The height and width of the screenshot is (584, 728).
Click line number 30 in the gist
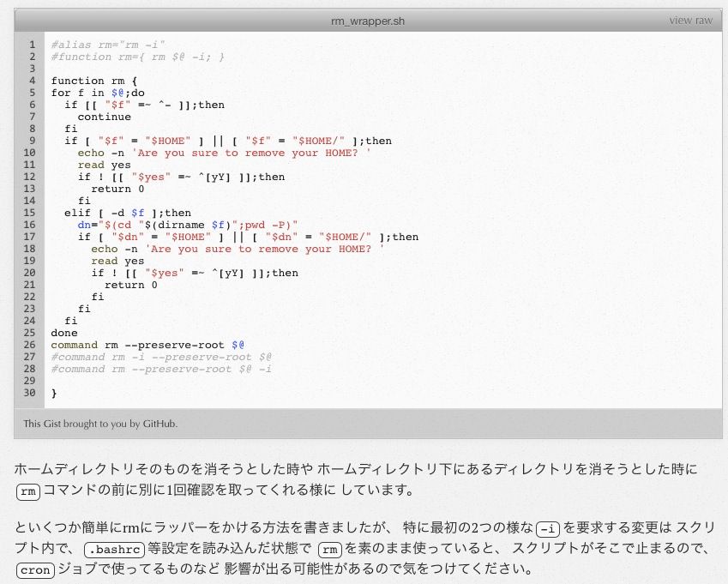(x=29, y=393)
